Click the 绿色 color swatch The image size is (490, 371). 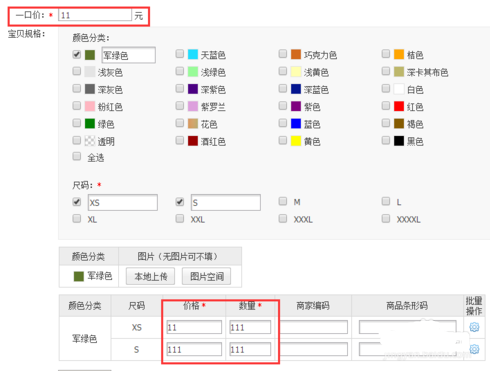pyautogui.click(x=90, y=124)
